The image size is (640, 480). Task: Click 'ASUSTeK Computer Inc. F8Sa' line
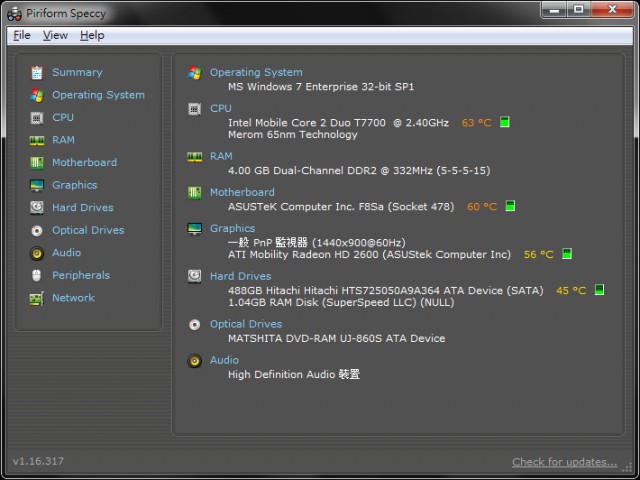pos(341,207)
